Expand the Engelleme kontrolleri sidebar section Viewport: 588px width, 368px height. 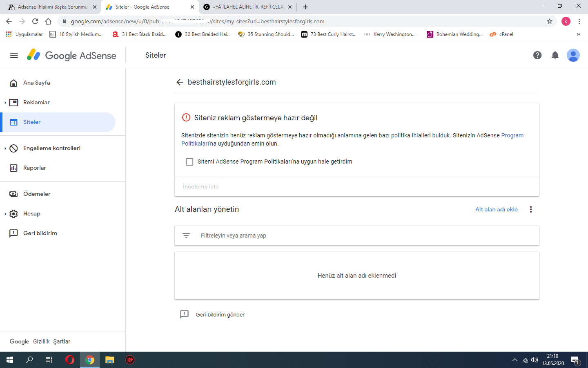(x=5, y=148)
